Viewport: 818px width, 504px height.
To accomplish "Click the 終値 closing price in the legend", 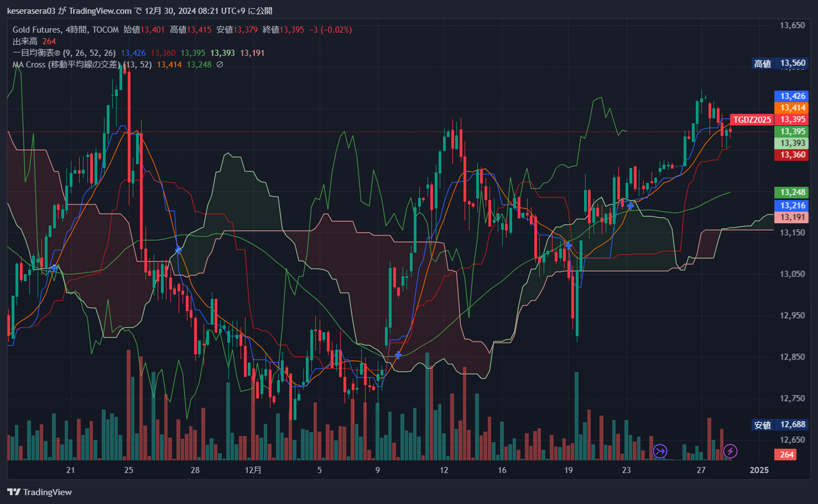I will 283,29.
